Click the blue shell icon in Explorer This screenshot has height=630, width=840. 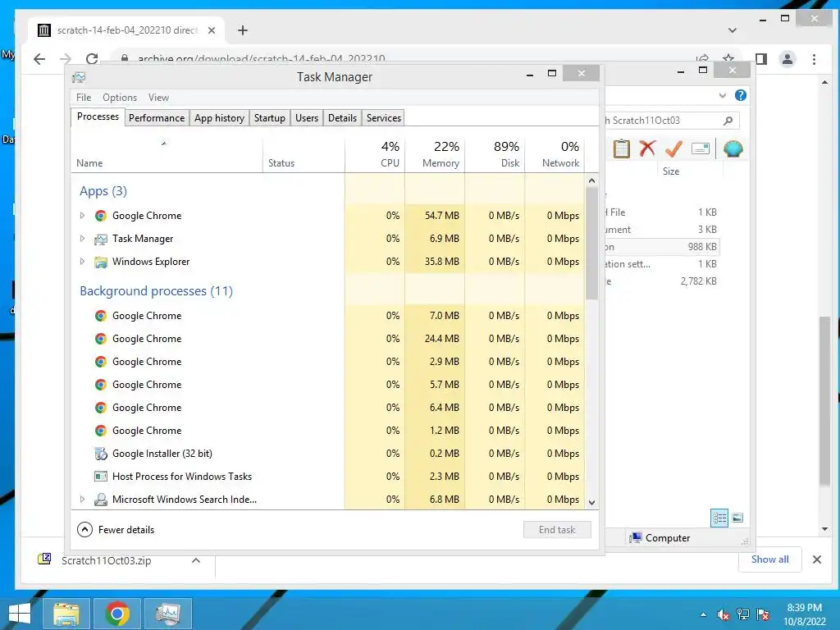(x=733, y=148)
